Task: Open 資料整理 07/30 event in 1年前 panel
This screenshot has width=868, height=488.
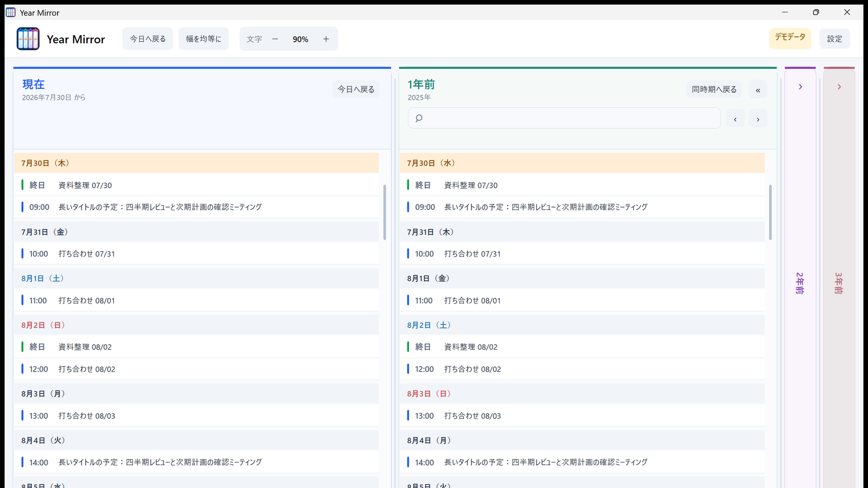Action: [x=582, y=185]
